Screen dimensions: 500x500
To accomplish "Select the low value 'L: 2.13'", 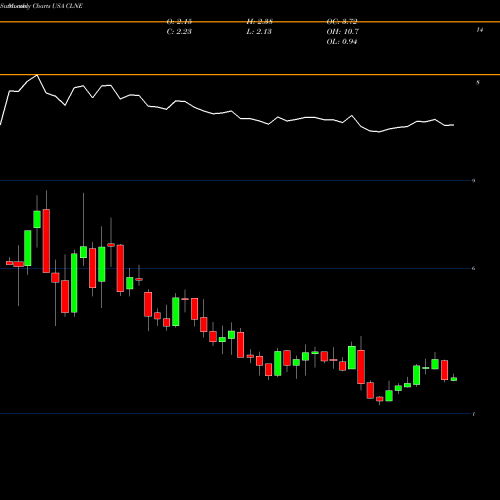I will 259,32.
